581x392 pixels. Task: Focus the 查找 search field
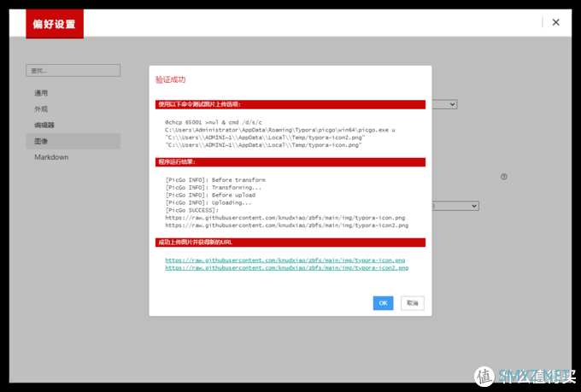point(73,70)
